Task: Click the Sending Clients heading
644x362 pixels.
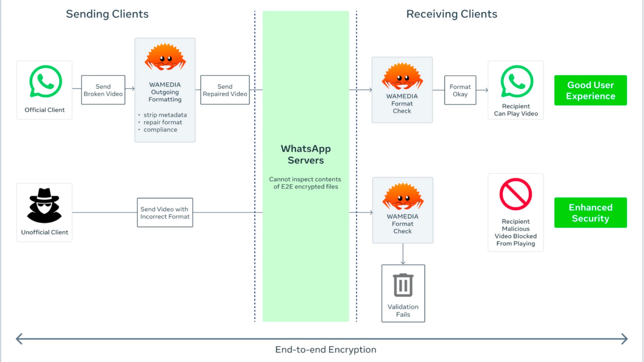Action: [x=107, y=14]
